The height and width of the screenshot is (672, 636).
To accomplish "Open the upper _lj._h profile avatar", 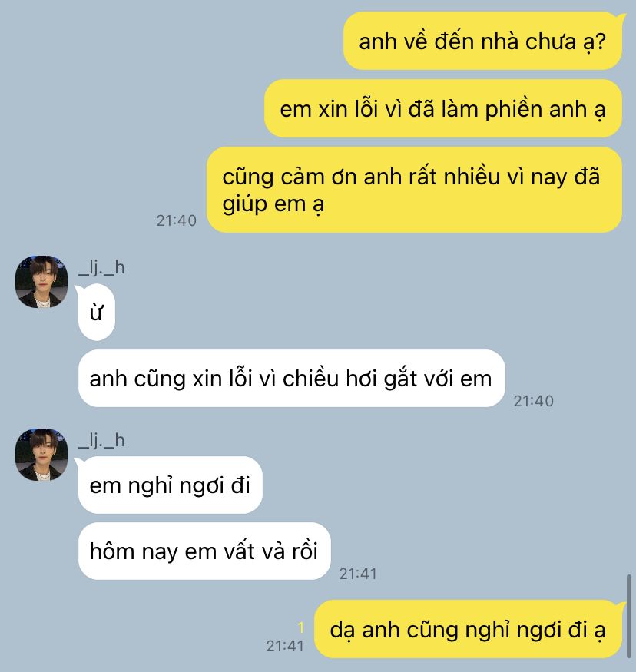I will tap(41, 282).
